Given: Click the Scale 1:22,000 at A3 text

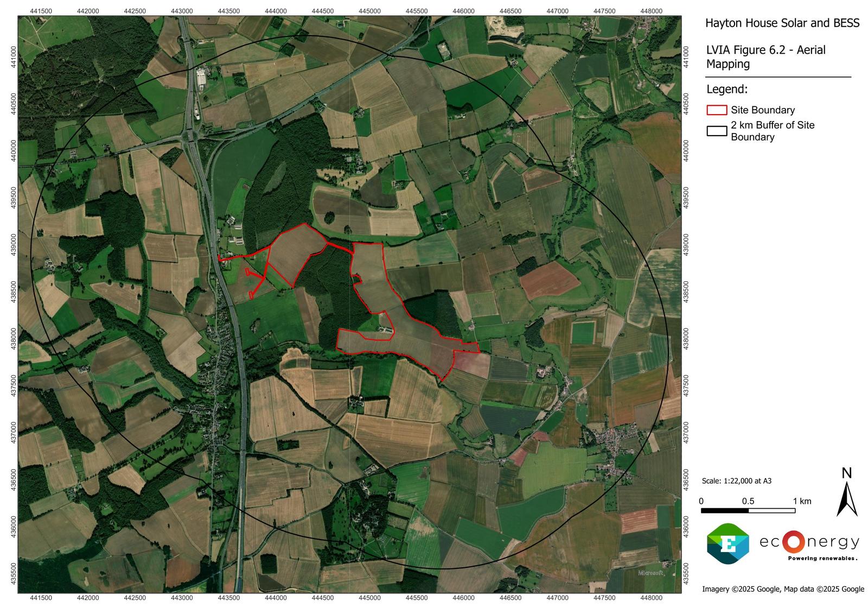Looking at the screenshot, I should tap(736, 481).
